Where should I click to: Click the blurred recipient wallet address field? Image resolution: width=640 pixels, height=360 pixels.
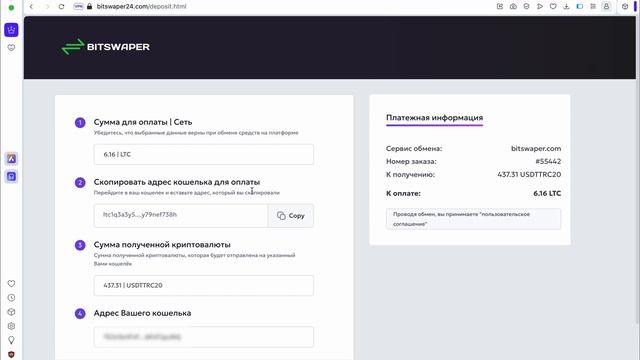[204, 337]
